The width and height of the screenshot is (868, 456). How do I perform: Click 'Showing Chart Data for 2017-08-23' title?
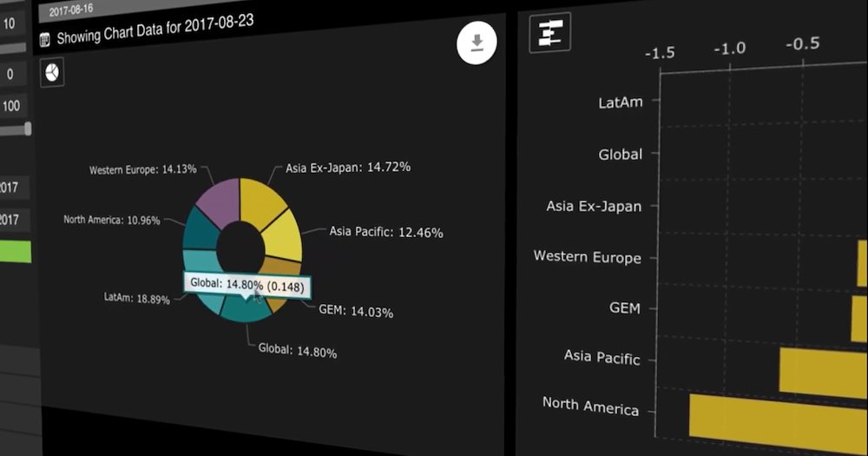pos(155,30)
